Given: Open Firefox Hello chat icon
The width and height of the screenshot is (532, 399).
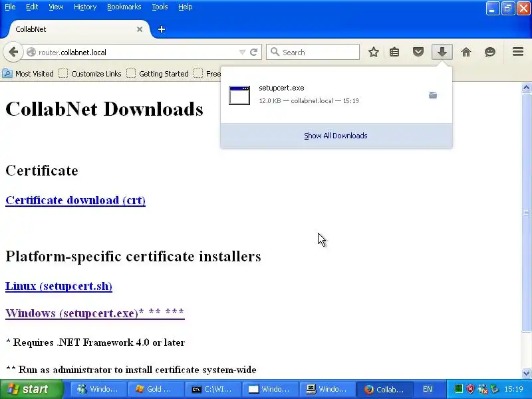Looking at the screenshot, I should [x=490, y=53].
